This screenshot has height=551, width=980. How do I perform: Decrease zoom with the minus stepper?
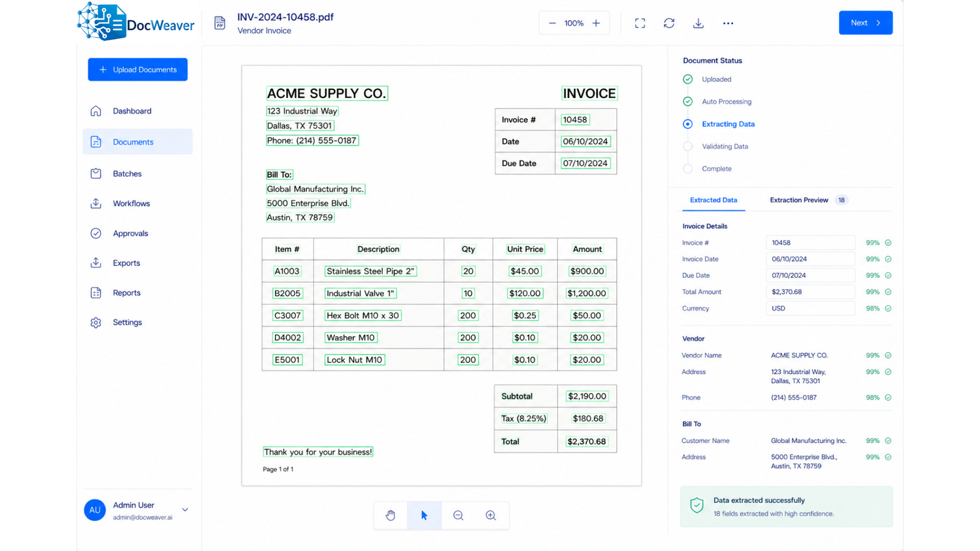pos(552,23)
